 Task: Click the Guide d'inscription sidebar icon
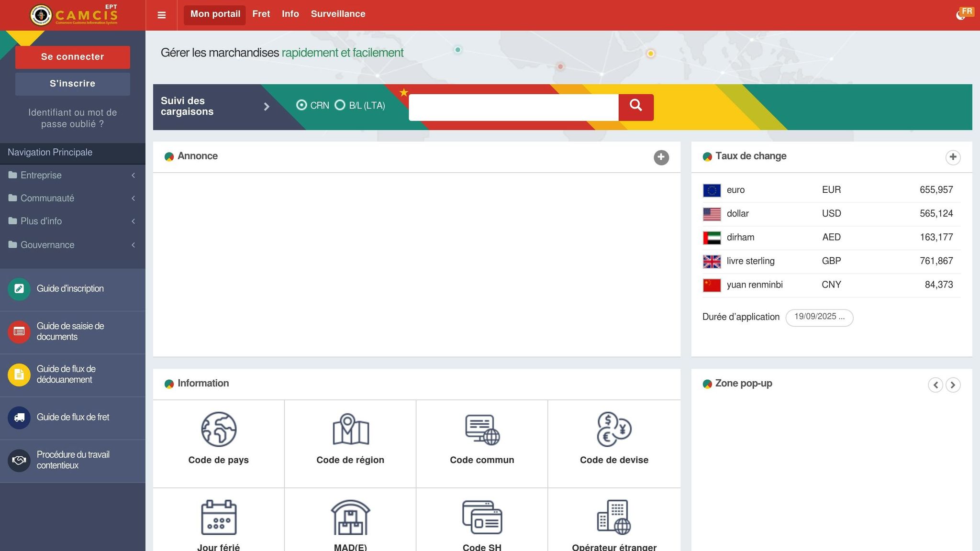click(19, 289)
